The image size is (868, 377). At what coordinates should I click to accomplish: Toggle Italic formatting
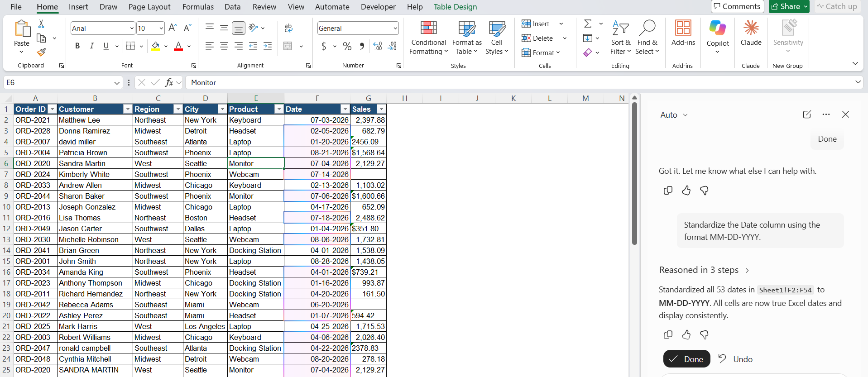tap(92, 46)
